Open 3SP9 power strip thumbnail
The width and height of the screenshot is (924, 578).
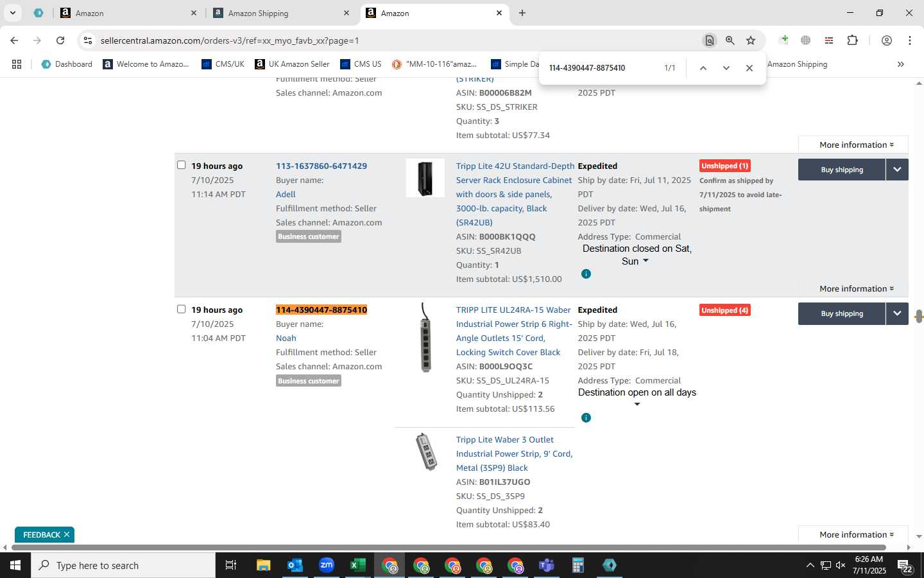coord(426,451)
